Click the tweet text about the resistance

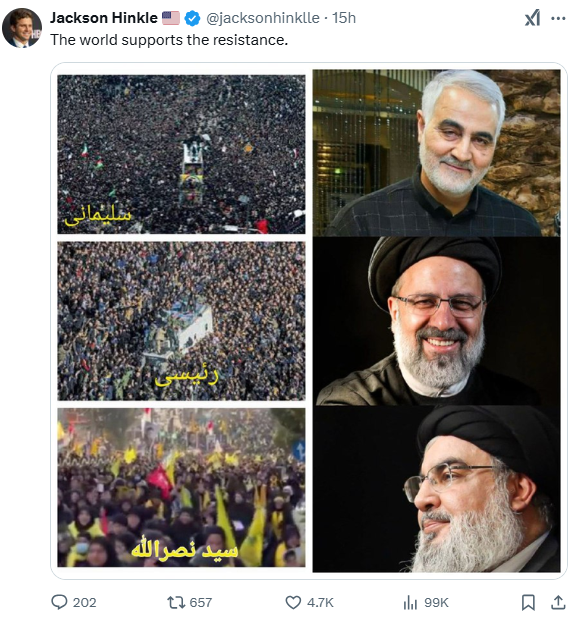tap(169, 40)
